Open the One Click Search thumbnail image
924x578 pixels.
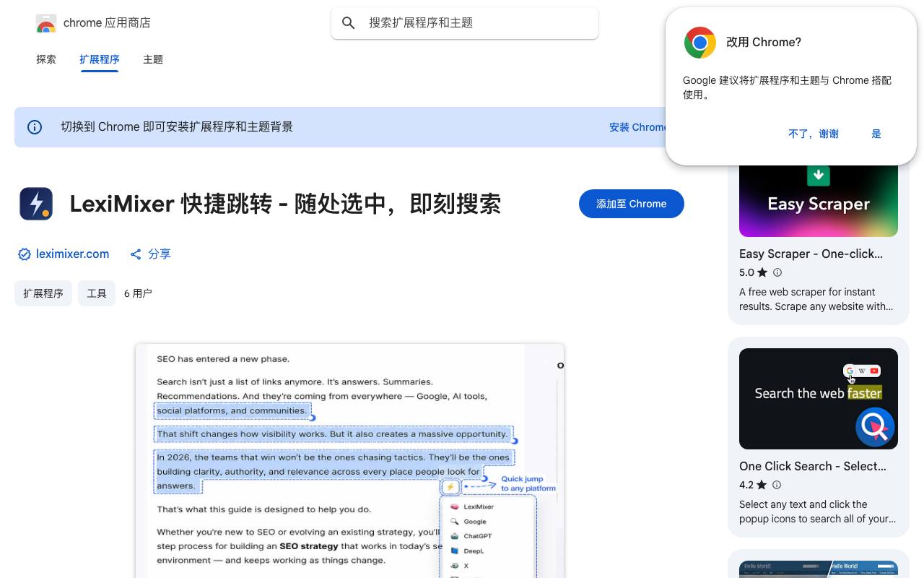(x=819, y=399)
